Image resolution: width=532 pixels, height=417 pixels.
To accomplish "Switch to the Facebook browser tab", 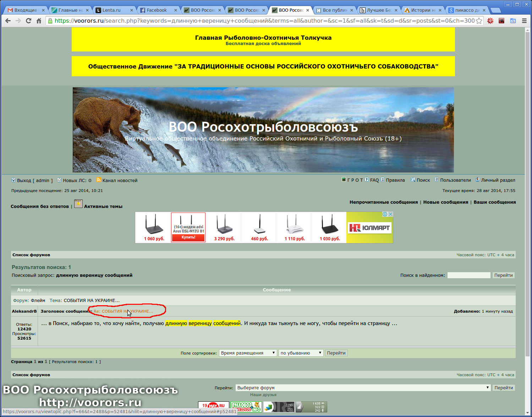I will click(x=156, y=10).
